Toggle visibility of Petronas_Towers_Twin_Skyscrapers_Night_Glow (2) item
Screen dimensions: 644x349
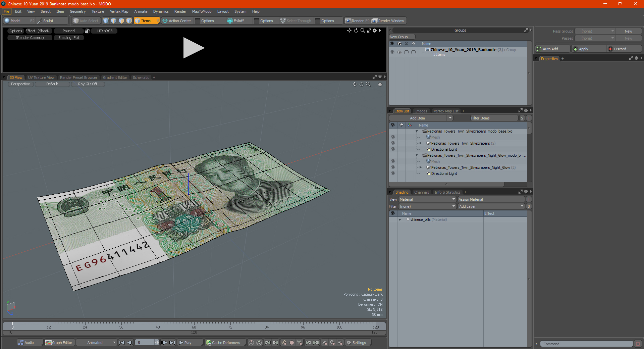pyautogui.click(x=393, y=167)
